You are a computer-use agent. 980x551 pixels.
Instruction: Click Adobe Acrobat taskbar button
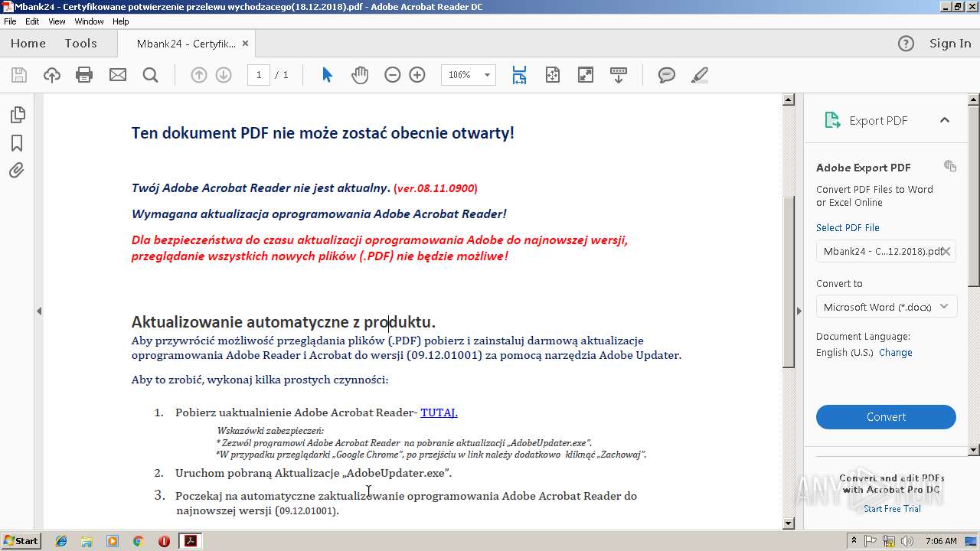click(191, 541)
